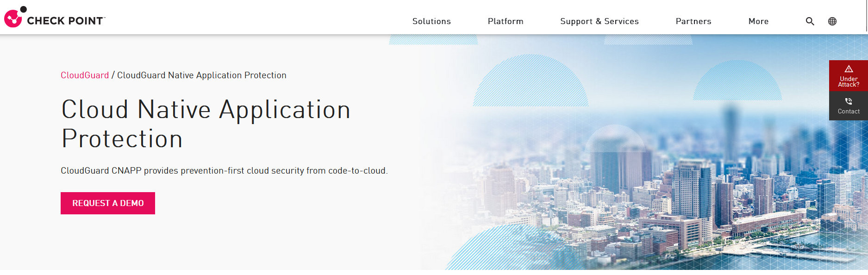This screenshot has width=868, height=275.
Task: Click the CloudGuard CNAPP description sentence
Action: click(225, 170)
